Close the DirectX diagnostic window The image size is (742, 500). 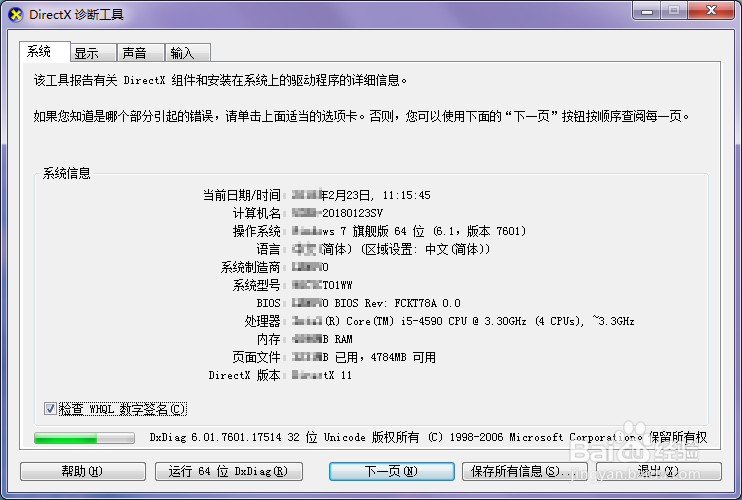coord(711,10)
